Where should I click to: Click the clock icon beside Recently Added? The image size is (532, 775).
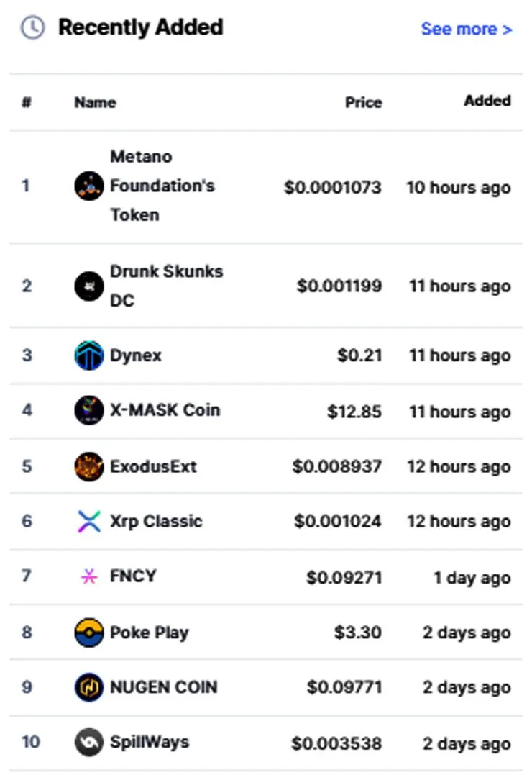[32, 27]
